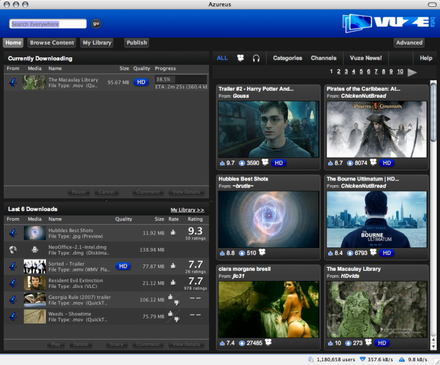
Task: Select the ALL content filter
Action: (222, 58)
